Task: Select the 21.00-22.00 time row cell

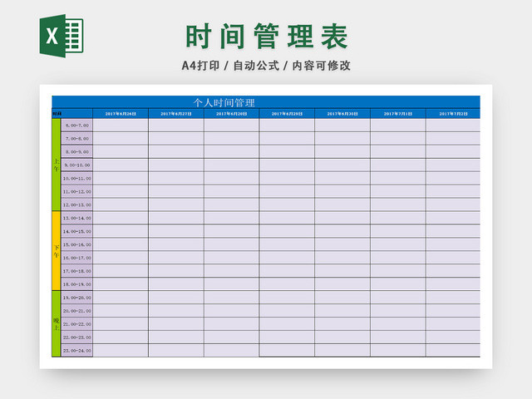Action: (x=77, y=323)
